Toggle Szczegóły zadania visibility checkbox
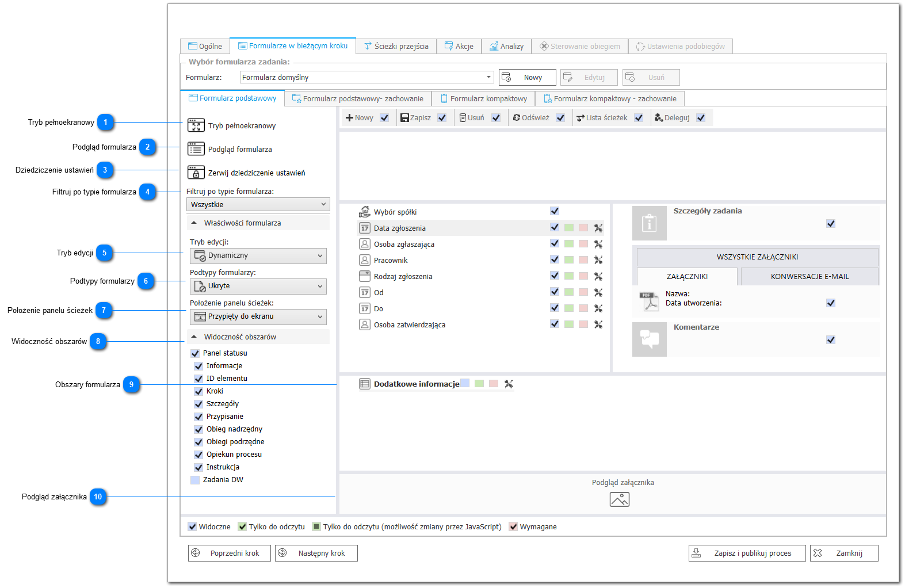Screen dimensions: 905x588 tap(831, 223)
